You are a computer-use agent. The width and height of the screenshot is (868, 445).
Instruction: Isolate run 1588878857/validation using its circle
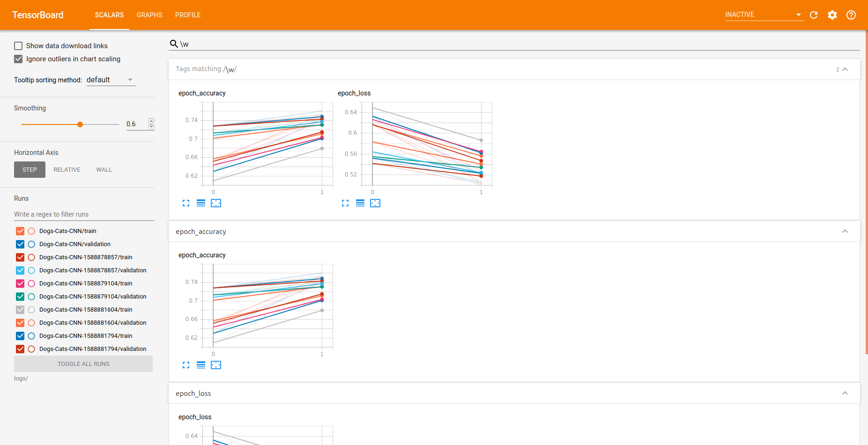(31, 270)
